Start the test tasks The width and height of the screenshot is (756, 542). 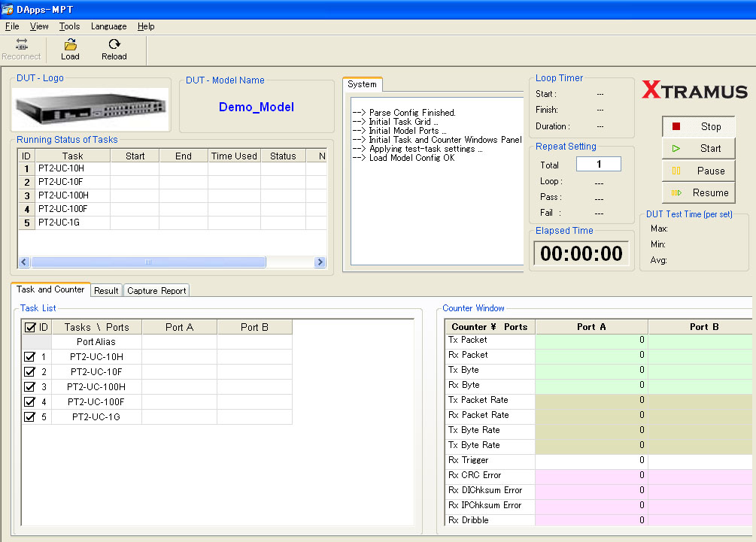(x=699, y=148)
